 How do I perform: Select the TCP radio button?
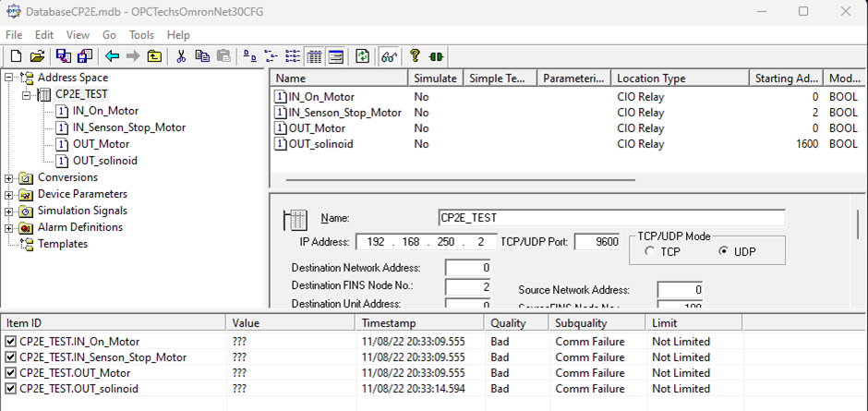(651, 251)
